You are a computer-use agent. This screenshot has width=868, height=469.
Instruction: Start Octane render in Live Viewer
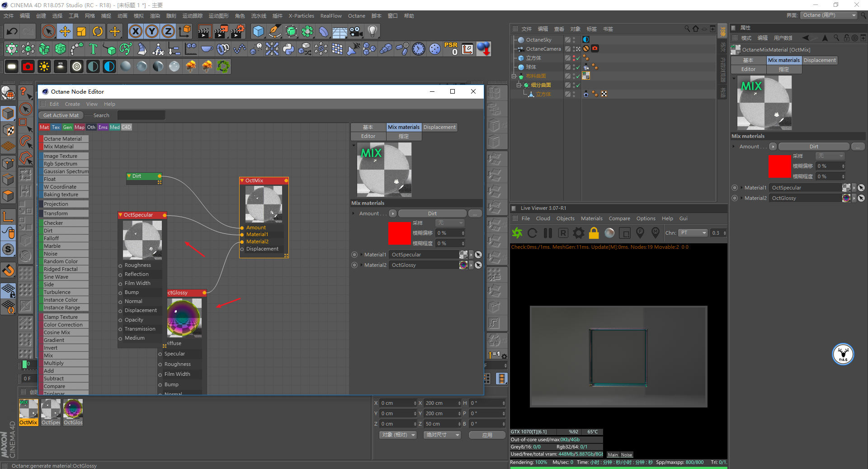(x=517, y=233)
